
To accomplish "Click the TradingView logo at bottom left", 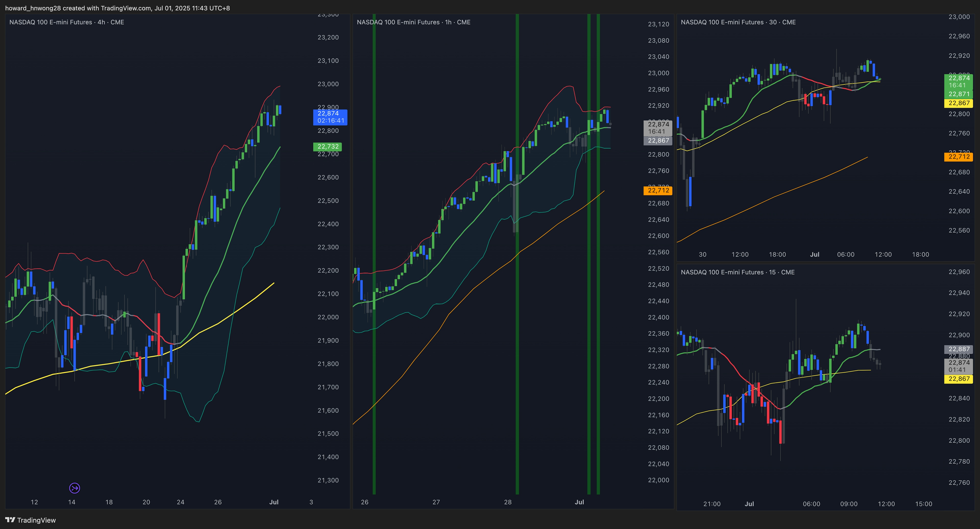I will coord(30,520).
